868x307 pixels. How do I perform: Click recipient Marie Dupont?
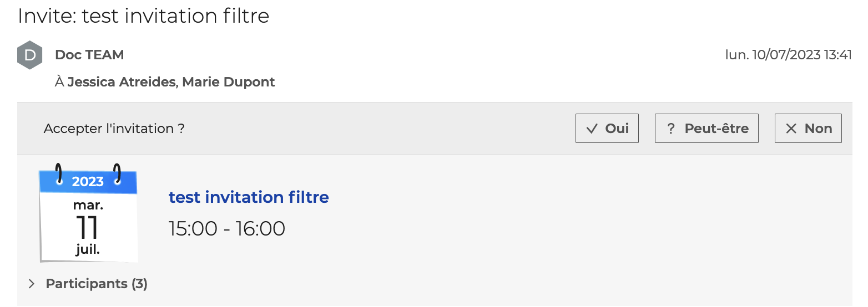point(229,82)
